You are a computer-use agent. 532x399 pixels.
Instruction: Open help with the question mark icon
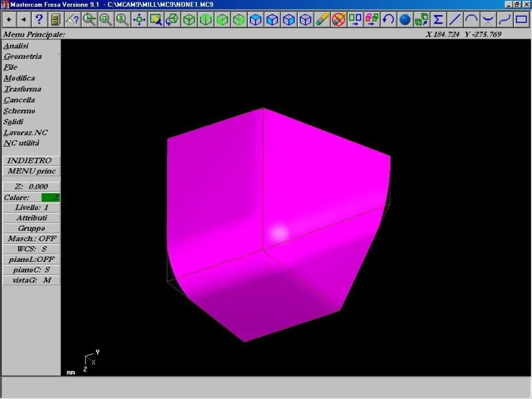tap(39, 19)
